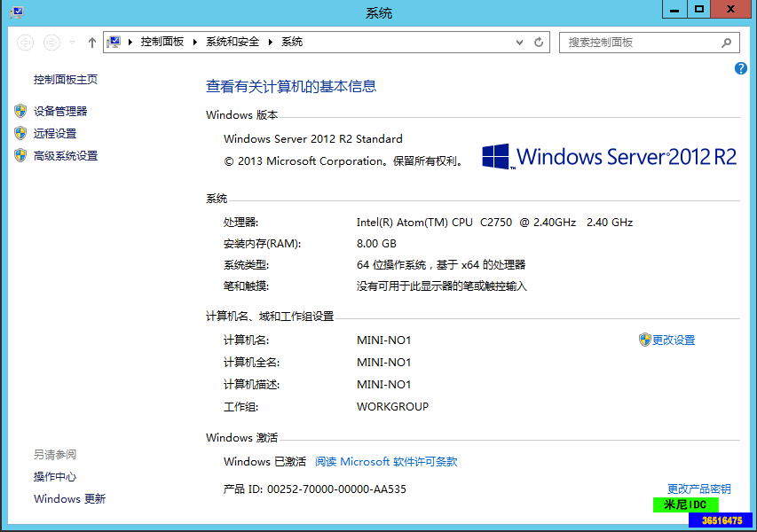
Task: Click the back navigation arrow
Action: pyautogui.click(x=25, y=43)
